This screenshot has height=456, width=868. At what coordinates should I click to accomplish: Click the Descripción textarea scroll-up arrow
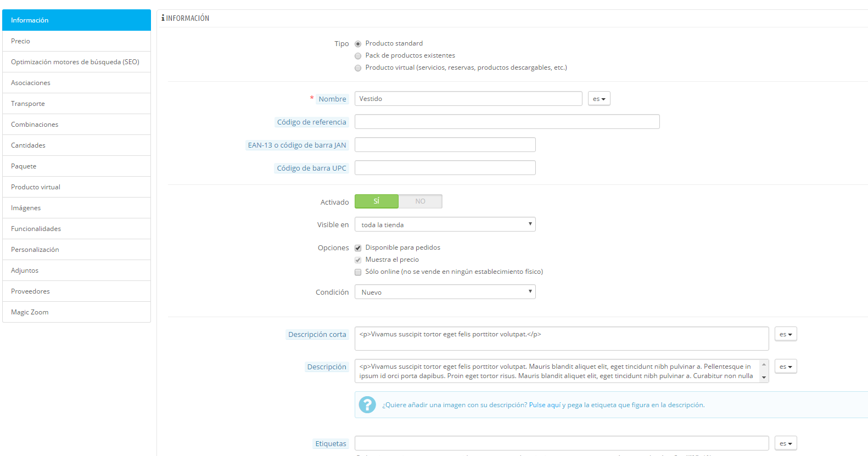coord(764,364)
